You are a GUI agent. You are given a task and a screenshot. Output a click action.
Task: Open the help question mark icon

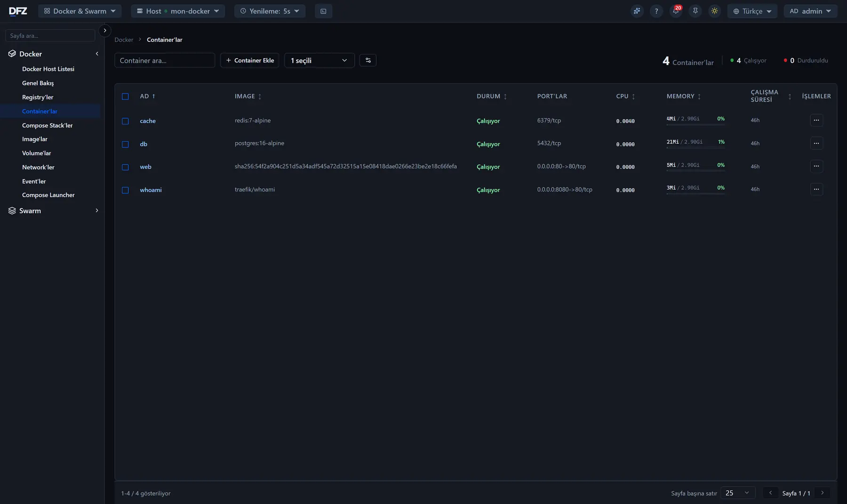656,11
